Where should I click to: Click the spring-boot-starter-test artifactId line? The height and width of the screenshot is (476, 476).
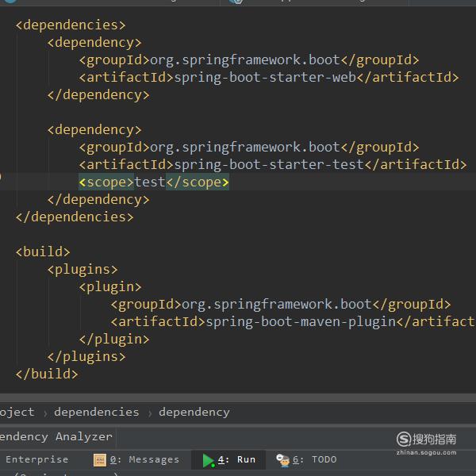pos(273,165)
